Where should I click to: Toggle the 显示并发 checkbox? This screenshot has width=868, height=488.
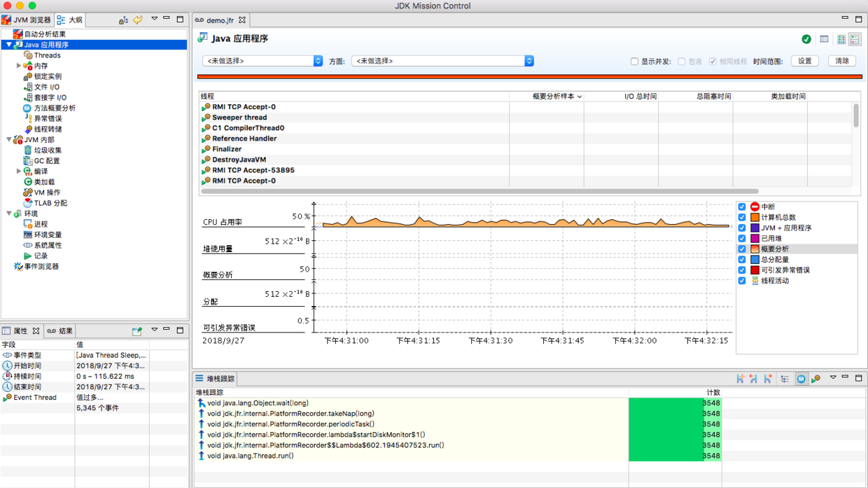pyautogui.click(x=634, y=62)
